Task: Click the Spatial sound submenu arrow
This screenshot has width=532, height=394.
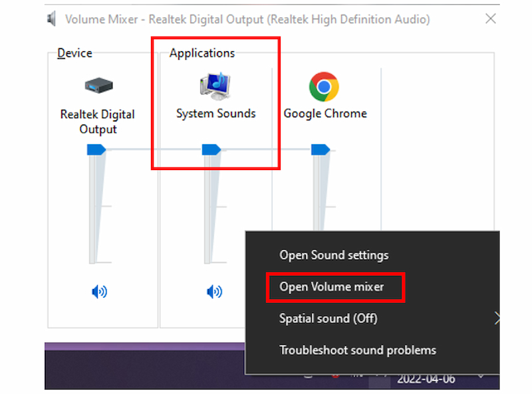Action: [x=496, y=318]
